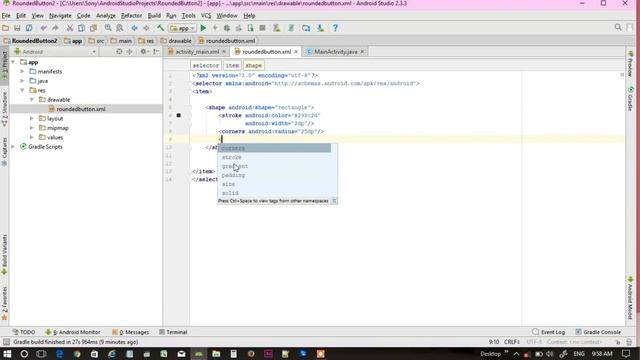Run the app with green play icon
Screen dimensions: 640x360
point(203,28)
